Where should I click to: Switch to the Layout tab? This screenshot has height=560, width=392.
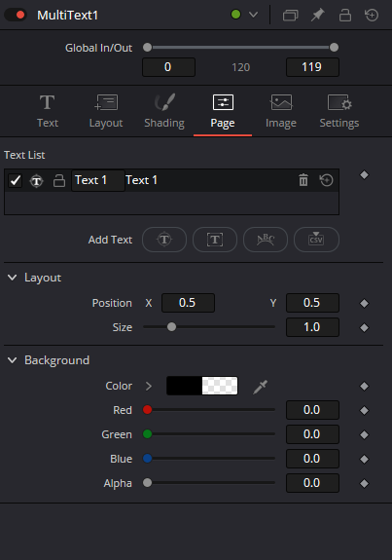(x=106, y=111)
